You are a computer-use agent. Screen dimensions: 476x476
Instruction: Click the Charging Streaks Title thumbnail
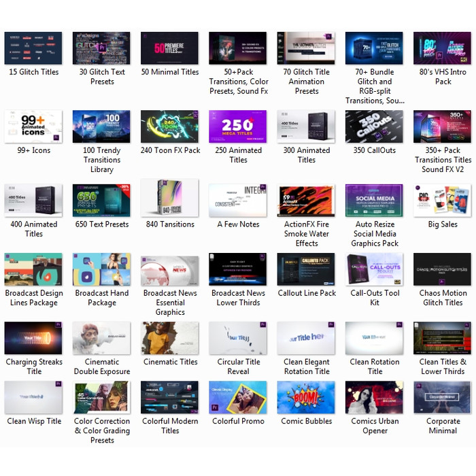33,338
